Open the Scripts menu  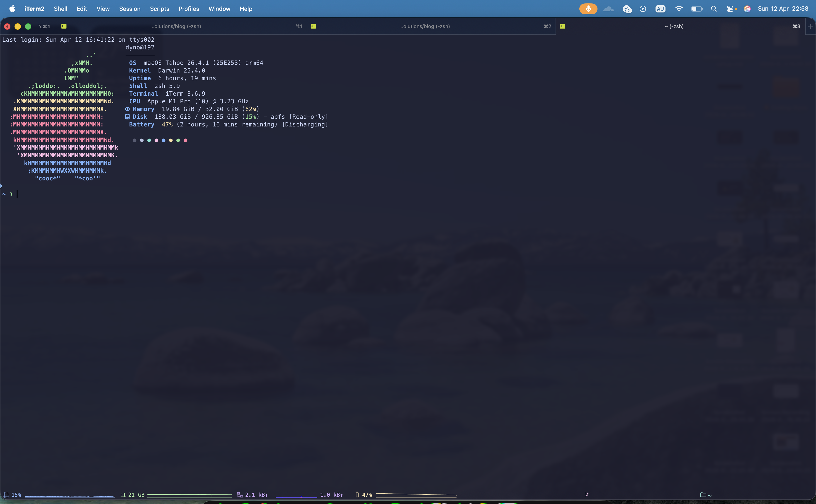click(x=159, y=9)
